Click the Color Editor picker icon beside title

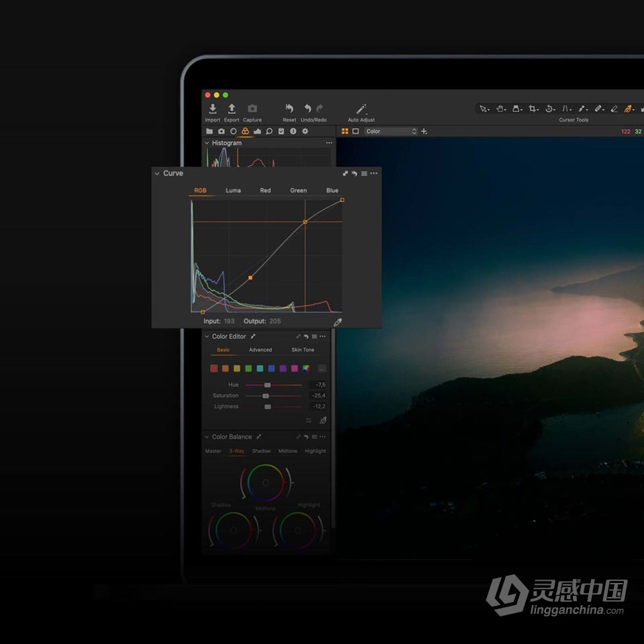253,336
